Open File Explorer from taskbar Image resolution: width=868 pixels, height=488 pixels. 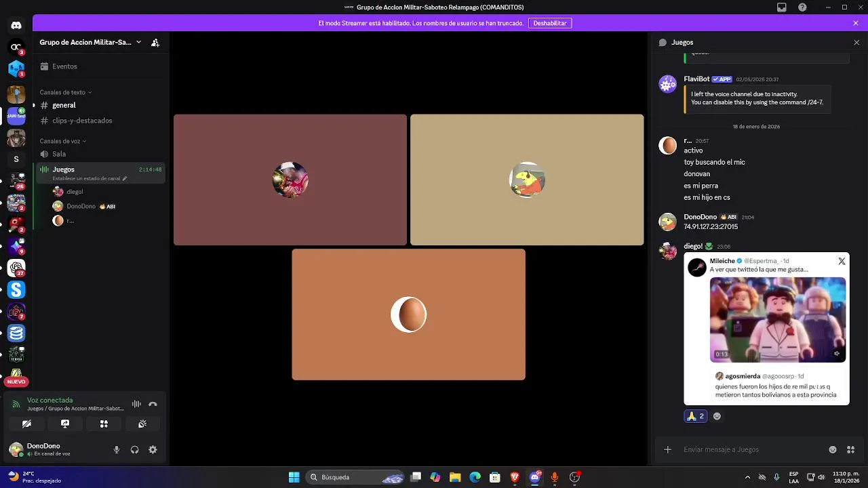455,477
